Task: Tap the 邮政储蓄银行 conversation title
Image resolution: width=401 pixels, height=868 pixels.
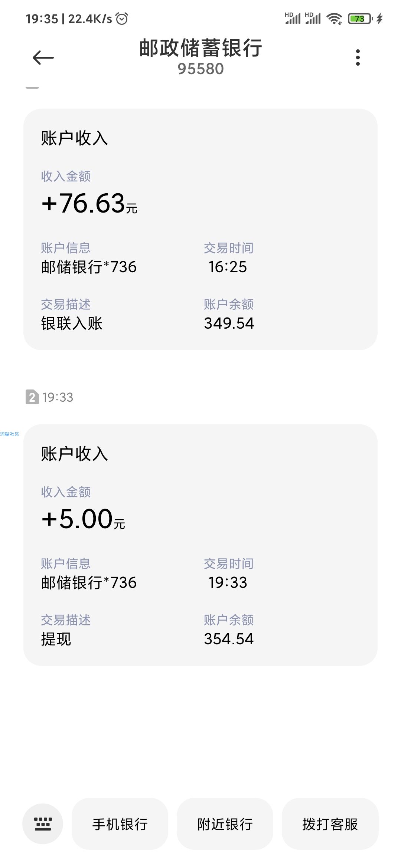Action: click(200, 48)
